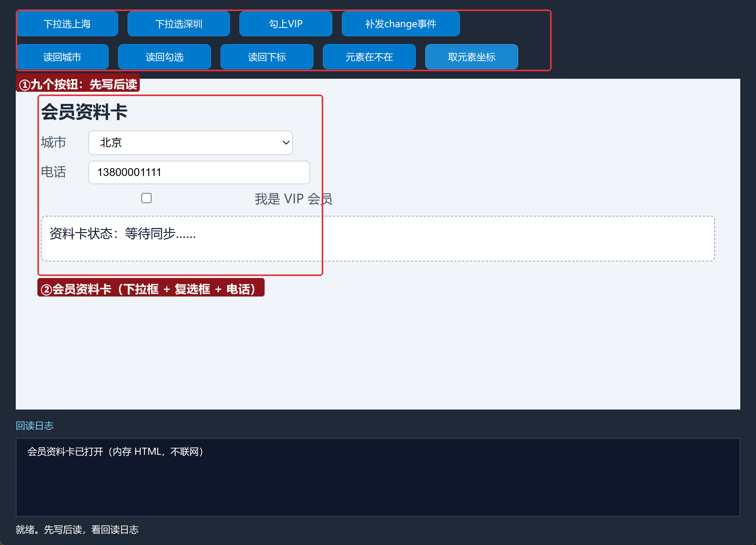Click the 回读日志 heading
The image size is (756, 545).
(x=35, y=426)
